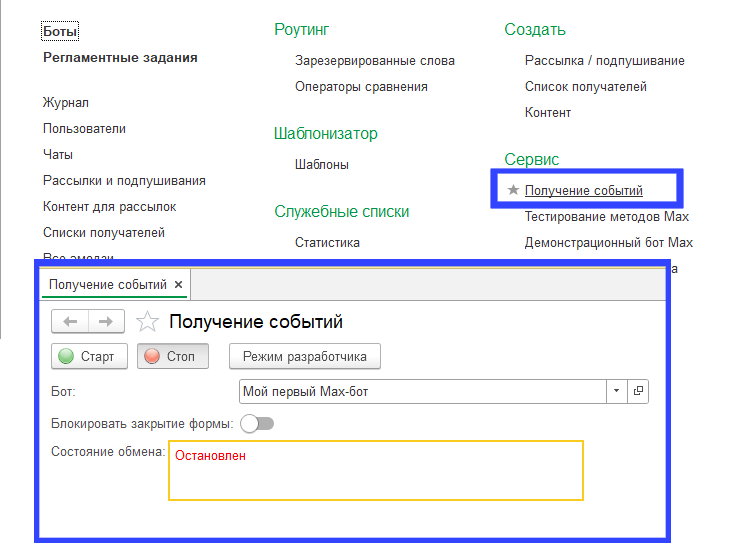Open Тестирование методов Max
Screen dimensions: 736x546
point(606,217)
